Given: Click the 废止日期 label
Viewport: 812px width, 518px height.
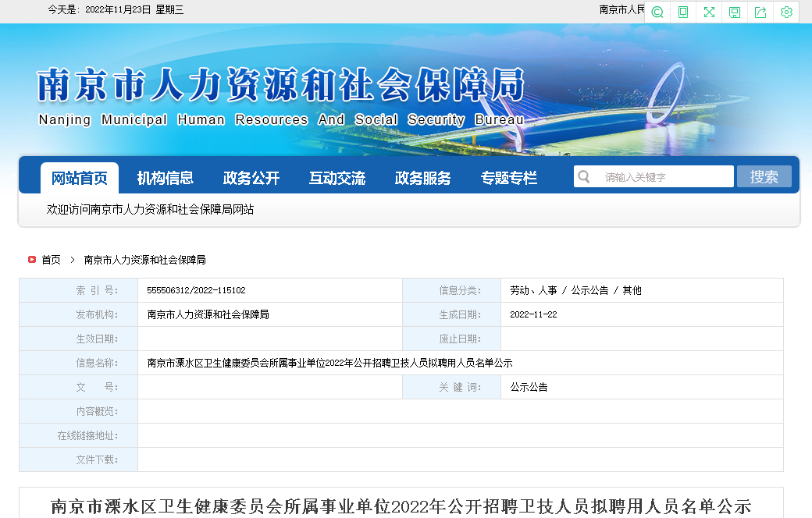Looking at the screenshot, I should click(x=460, y=339).
